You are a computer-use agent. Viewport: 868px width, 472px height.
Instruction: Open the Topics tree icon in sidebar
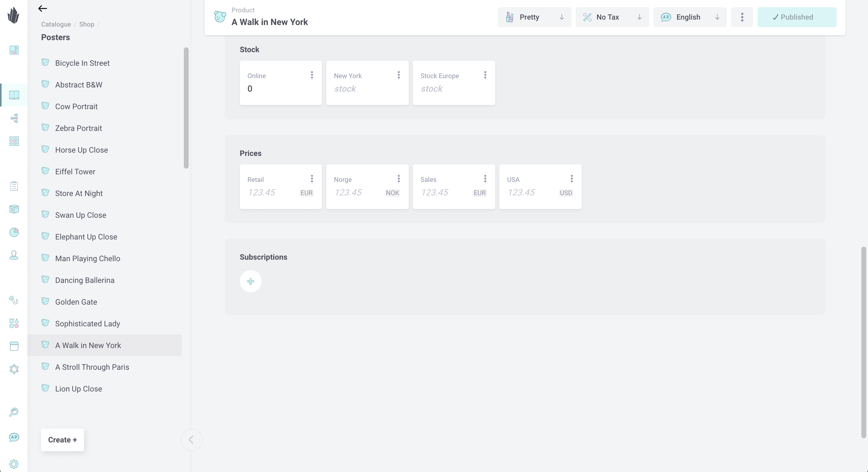pos(14,118)
